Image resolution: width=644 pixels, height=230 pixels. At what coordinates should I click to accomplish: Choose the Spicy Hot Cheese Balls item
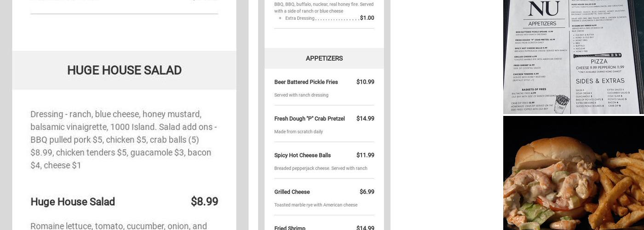tap(302, 155)
